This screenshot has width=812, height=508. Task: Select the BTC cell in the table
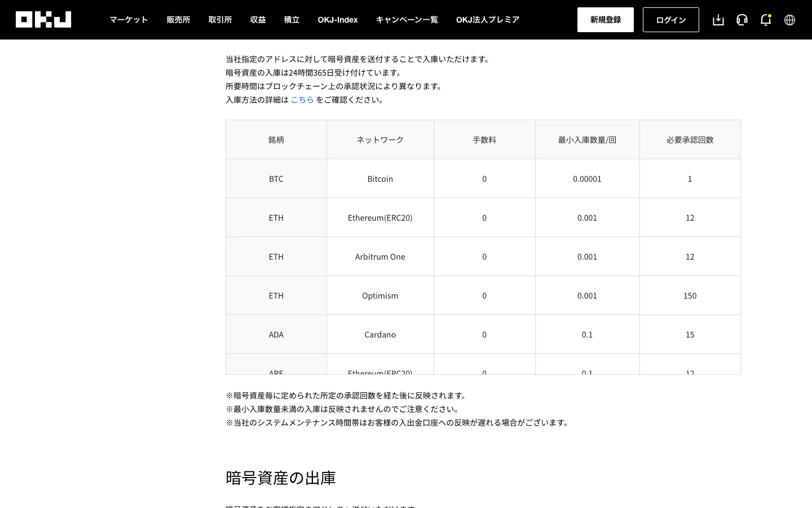point(276,178)
